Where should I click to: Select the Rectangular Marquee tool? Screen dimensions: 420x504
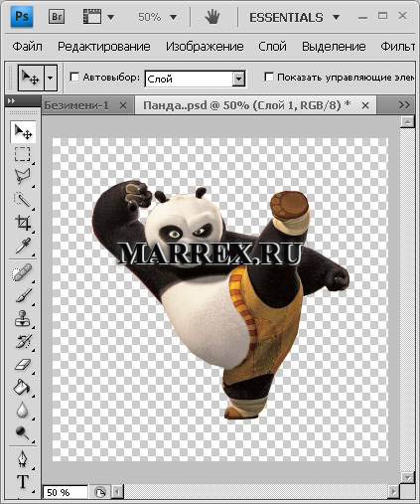click(x=23, y=154)
